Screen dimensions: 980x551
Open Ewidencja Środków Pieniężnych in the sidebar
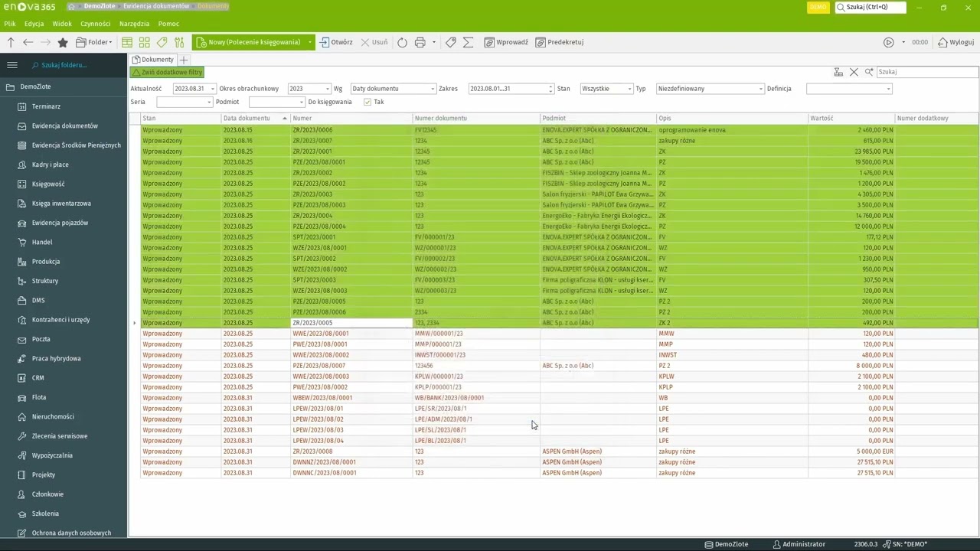click(76, 145)
